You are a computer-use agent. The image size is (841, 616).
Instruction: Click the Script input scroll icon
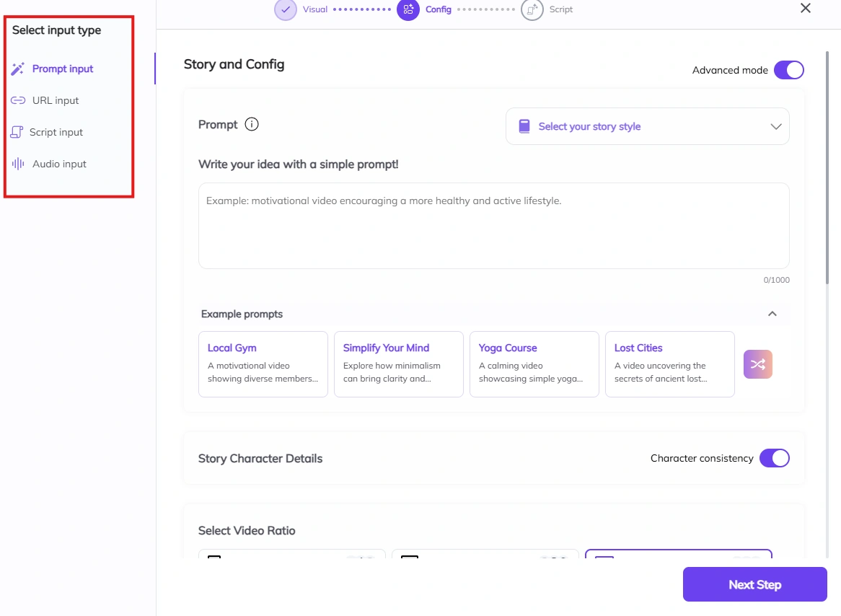(17, 132)
